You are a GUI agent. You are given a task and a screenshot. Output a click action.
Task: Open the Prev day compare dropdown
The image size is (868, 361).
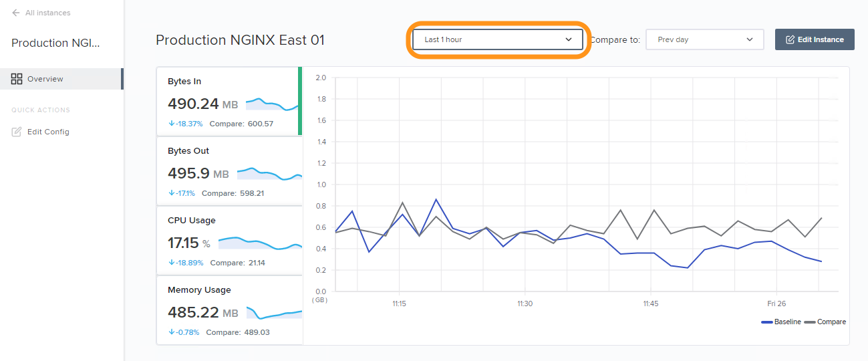[704, 39]
